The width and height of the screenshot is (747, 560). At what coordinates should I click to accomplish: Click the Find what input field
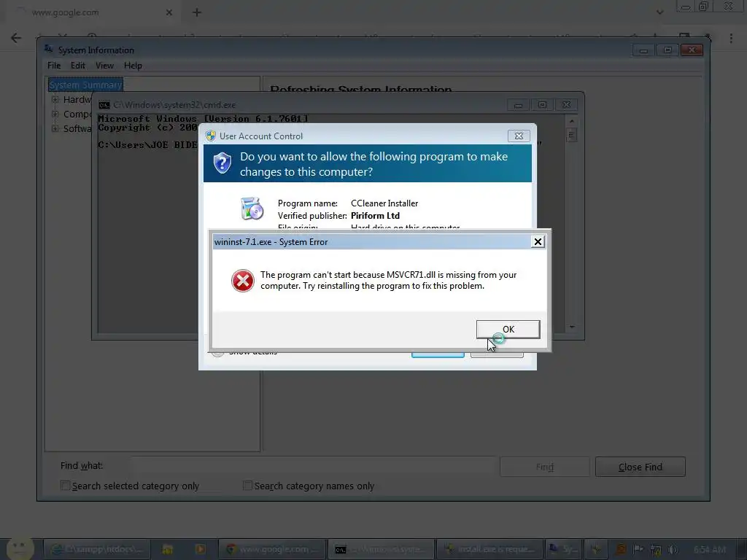click(312, 466)
